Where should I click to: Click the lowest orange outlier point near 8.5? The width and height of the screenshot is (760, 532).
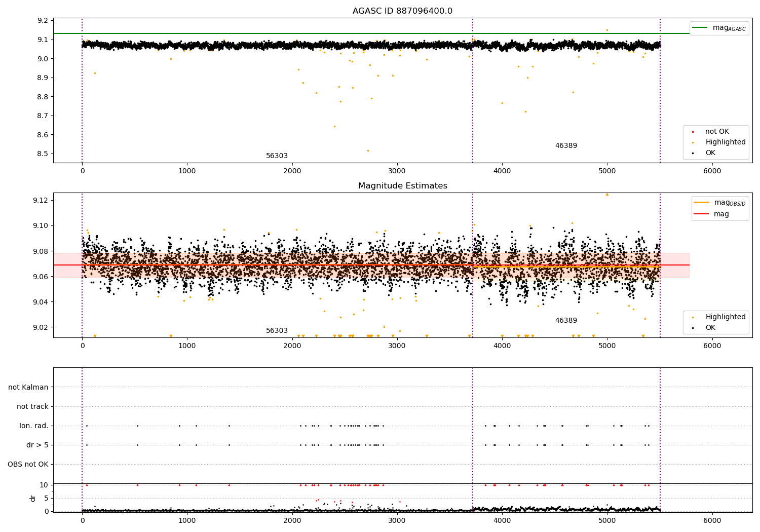pos(368,150)
